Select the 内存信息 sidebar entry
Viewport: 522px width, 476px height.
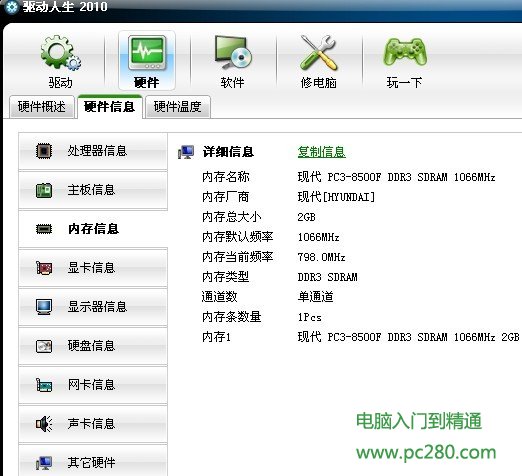click(93, 229)
